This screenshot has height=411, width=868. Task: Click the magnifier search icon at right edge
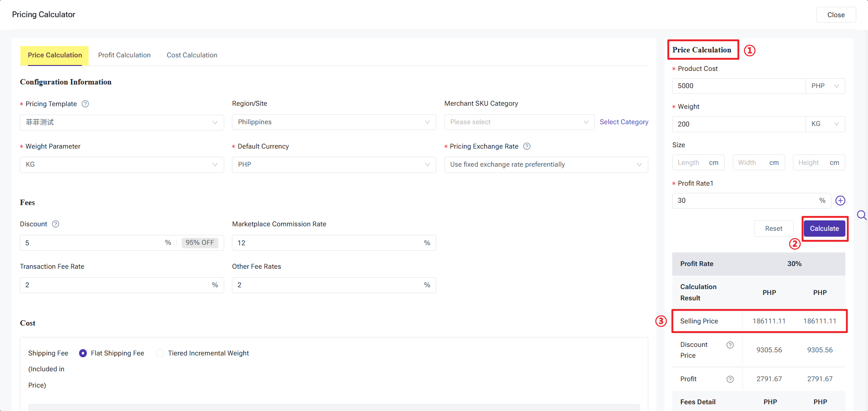point(862,215)
